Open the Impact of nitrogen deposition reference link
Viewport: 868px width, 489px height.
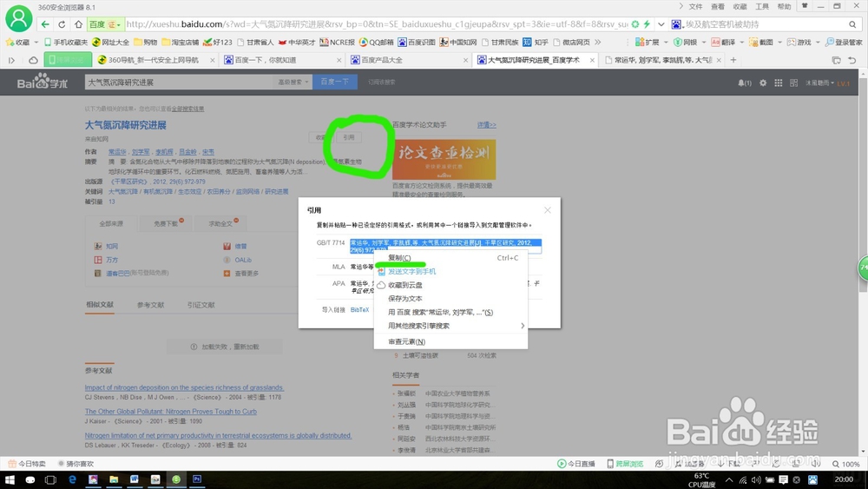pos(184,387)
